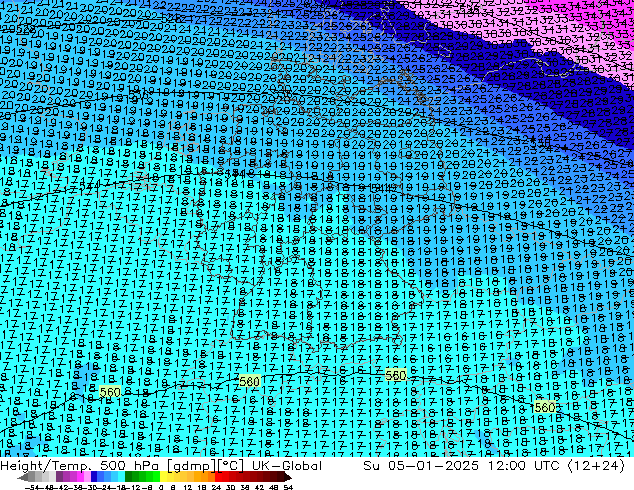
Task: Click the "-54" tick label under the colorbar
Action: click(32, 487)
